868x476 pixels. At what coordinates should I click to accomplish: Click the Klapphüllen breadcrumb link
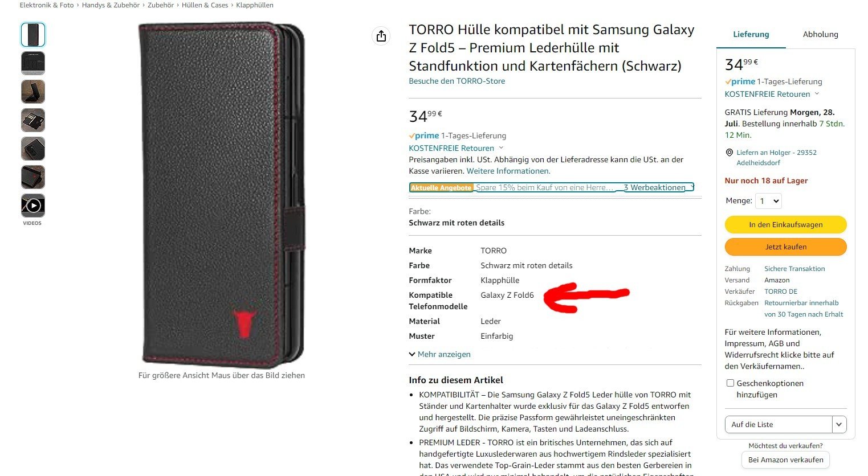point(254,5)
